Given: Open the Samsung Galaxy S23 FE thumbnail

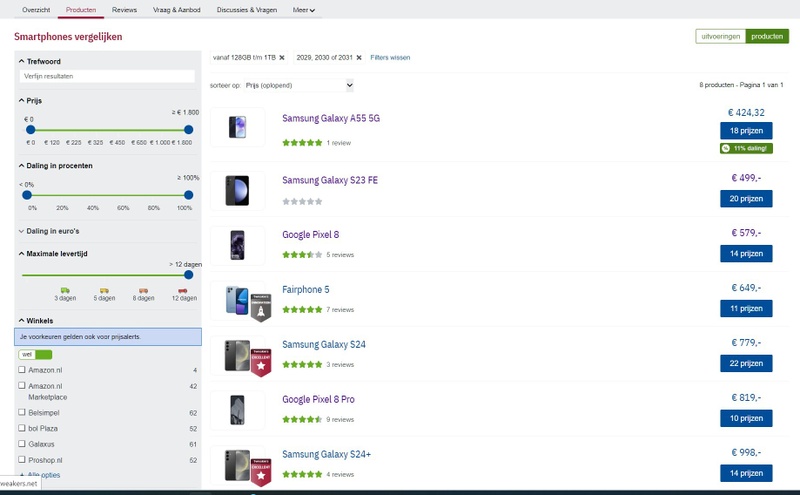Looking at the screenshot, I should coord(237,190).
